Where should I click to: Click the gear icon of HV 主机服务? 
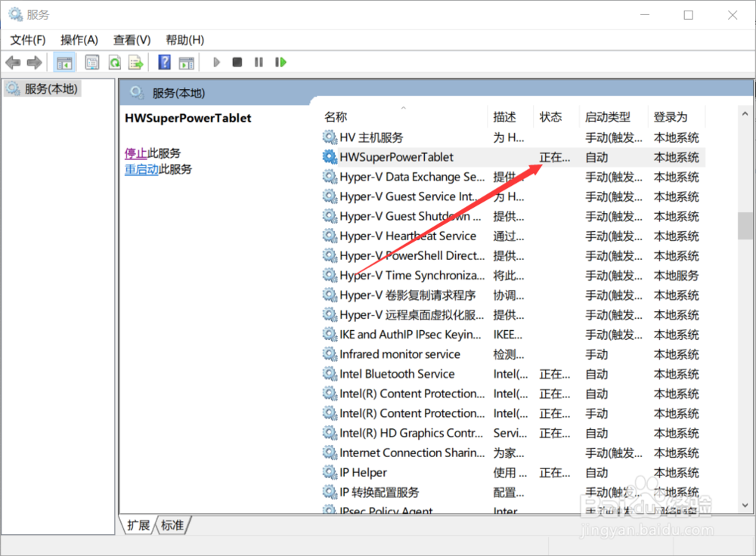pyautogui.click(x=330, y=137)
